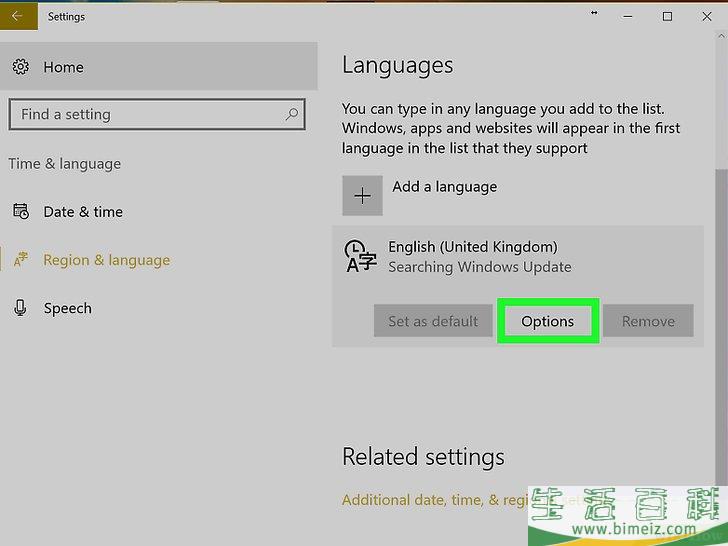Viewport: 728px width, 546px height.
Task: Click the Remove button
Action: 648,321
